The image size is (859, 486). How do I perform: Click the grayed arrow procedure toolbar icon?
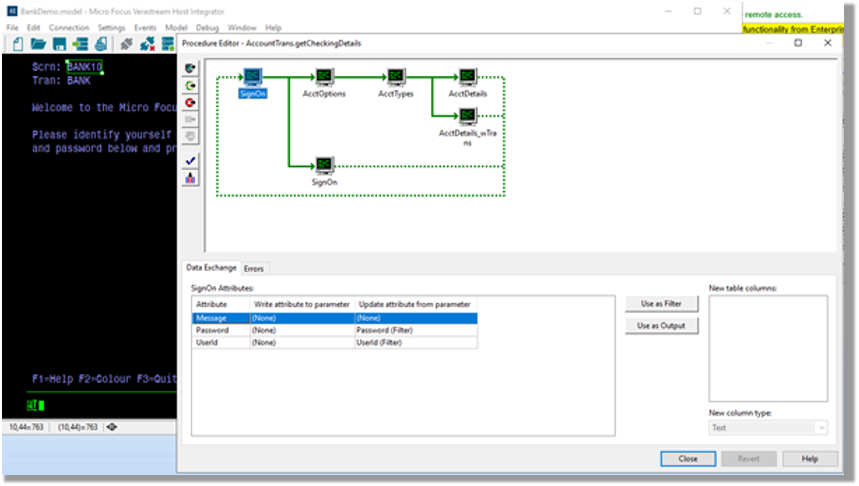(190, 119)
